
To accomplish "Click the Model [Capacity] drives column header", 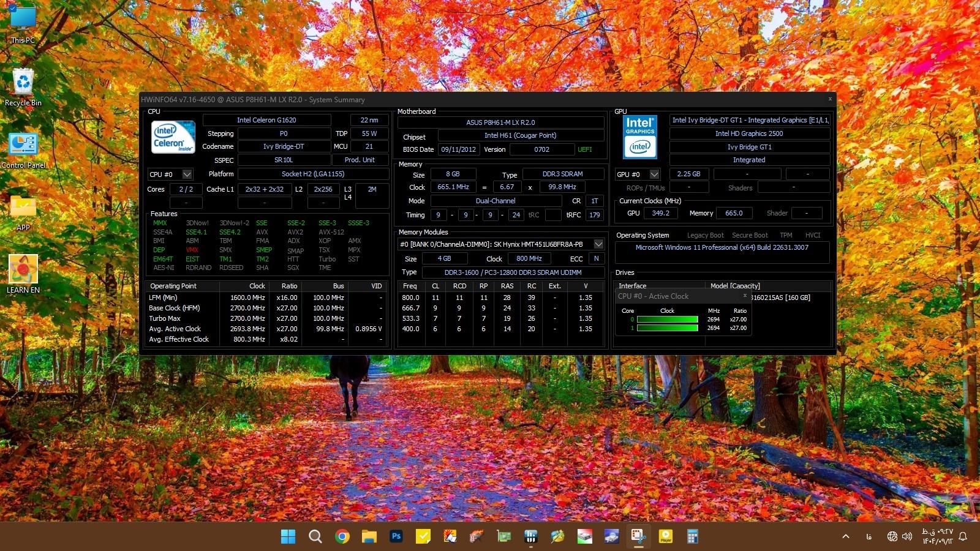I will tap(735, 286).
